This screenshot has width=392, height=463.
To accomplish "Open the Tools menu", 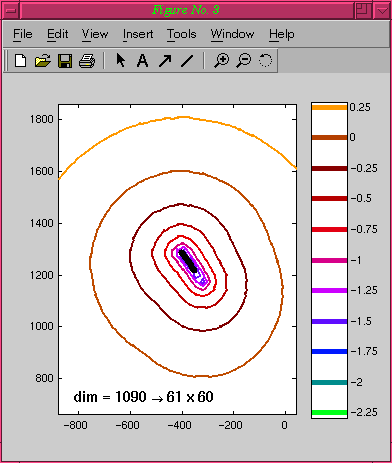I will (182, 34).
